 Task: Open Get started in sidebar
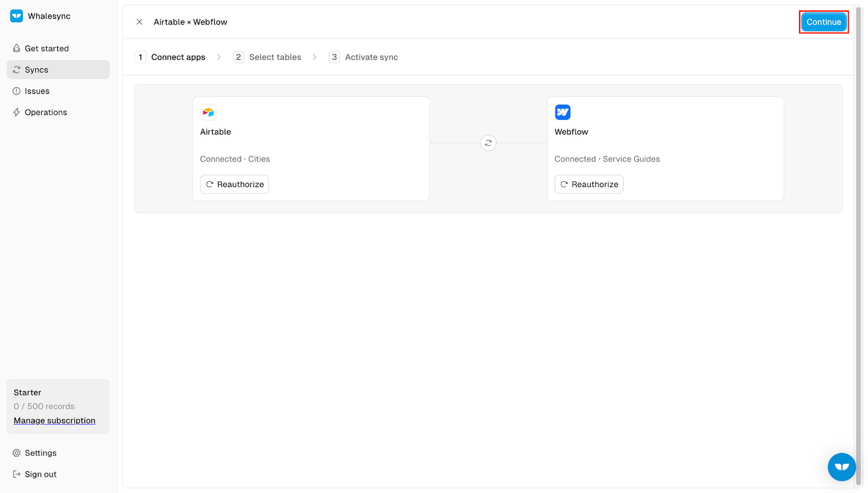(x=58, y=48)
